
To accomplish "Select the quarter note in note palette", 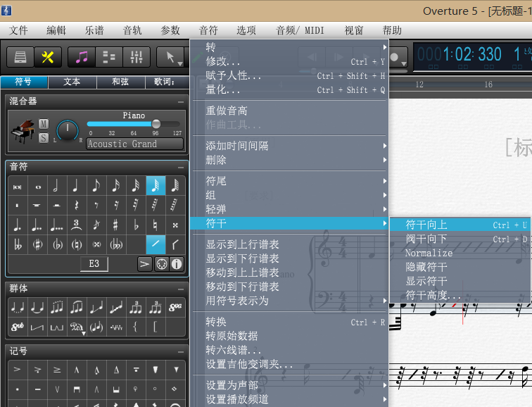I will 77,186.
